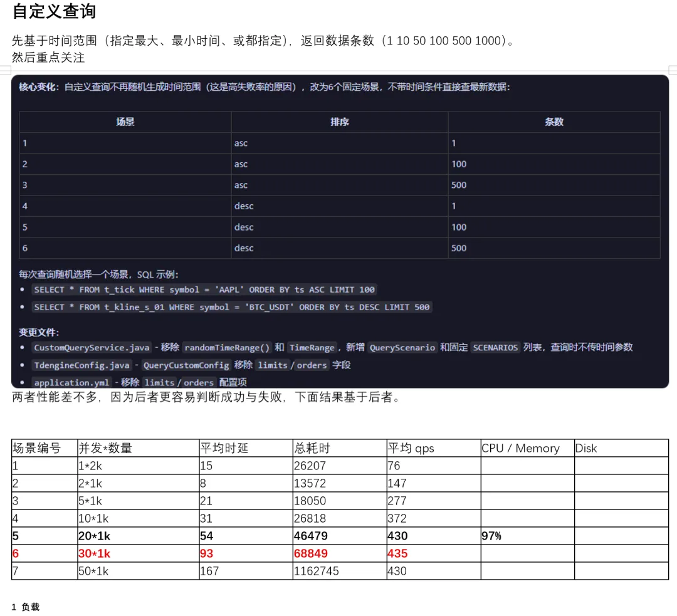Viewport: 677px width, 616px height.
Task: Select the 场景 column header in dark table
Action: click(x=125, y=122)
